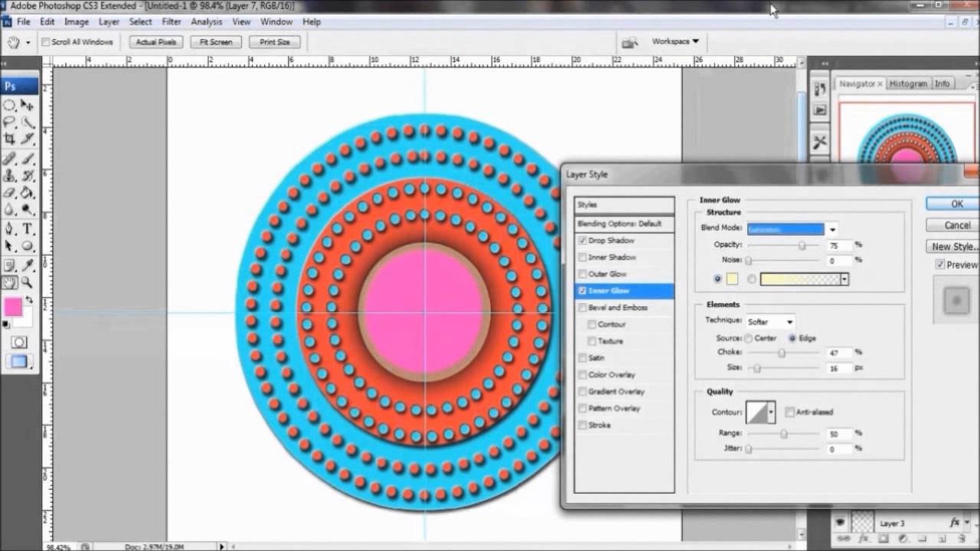The height and width of the screenshot is (551, 980).
Task: Check the Anti-aliased option
Action: coord(790,412)
